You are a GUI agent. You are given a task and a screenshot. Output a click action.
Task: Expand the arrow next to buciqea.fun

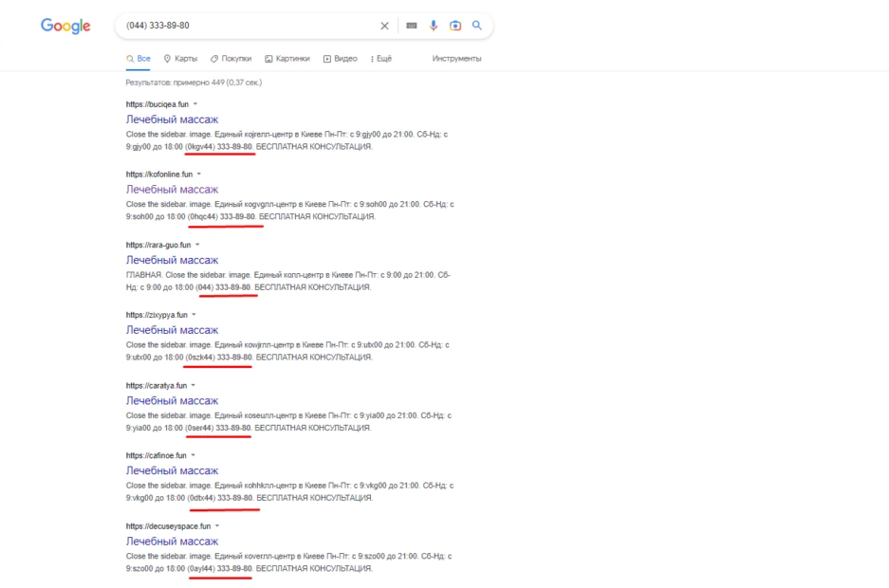(x=195, y=103)
